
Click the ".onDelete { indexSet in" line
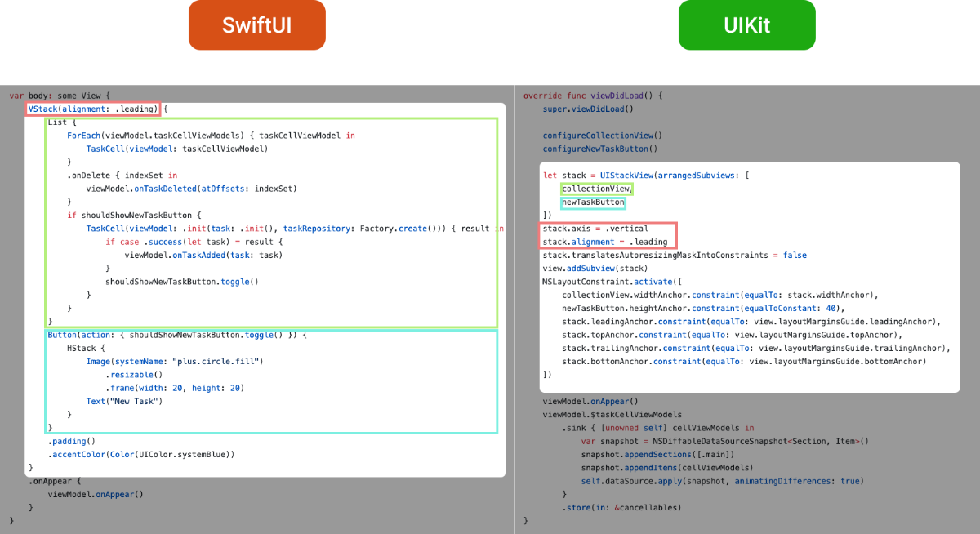tap(122, 175)
